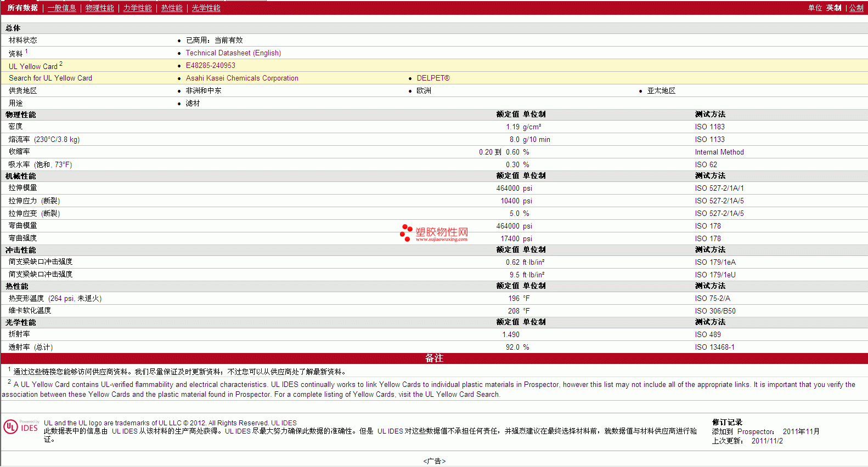The height and width of the screenshot is (467, 868).
Task: Click Search for UL Yellow Card label
Action: tap(50, 78)
